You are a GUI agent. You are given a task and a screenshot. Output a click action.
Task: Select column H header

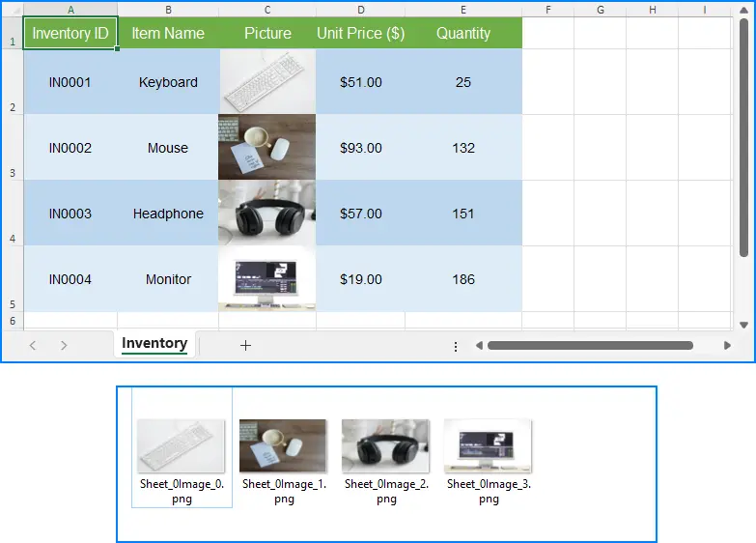[x=652, y=10]
